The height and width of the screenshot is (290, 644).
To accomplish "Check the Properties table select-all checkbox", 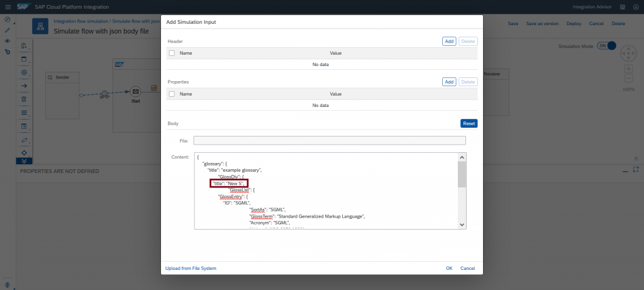I will tap(172, 94).
